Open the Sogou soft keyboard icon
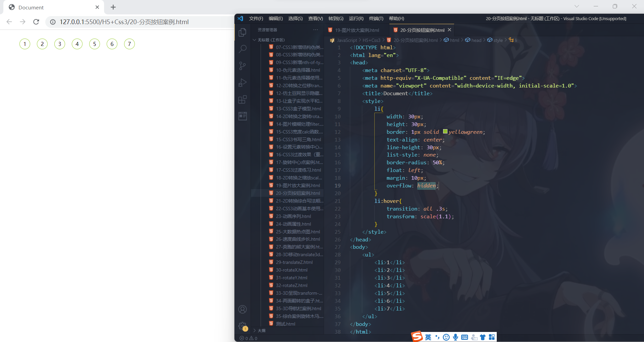 pos(464,337)
